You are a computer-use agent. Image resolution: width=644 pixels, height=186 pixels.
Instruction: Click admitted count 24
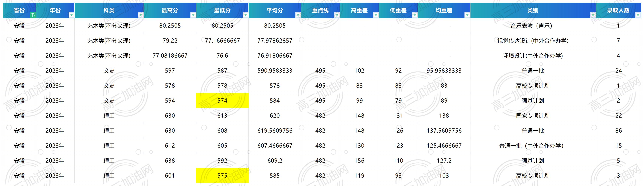click(x=619, y=71)
